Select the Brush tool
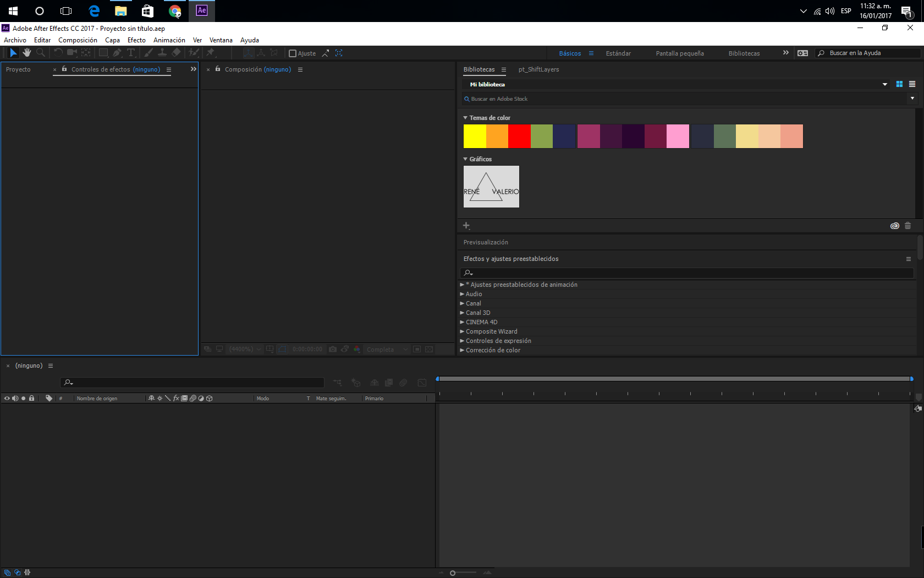 pos(148,53)
